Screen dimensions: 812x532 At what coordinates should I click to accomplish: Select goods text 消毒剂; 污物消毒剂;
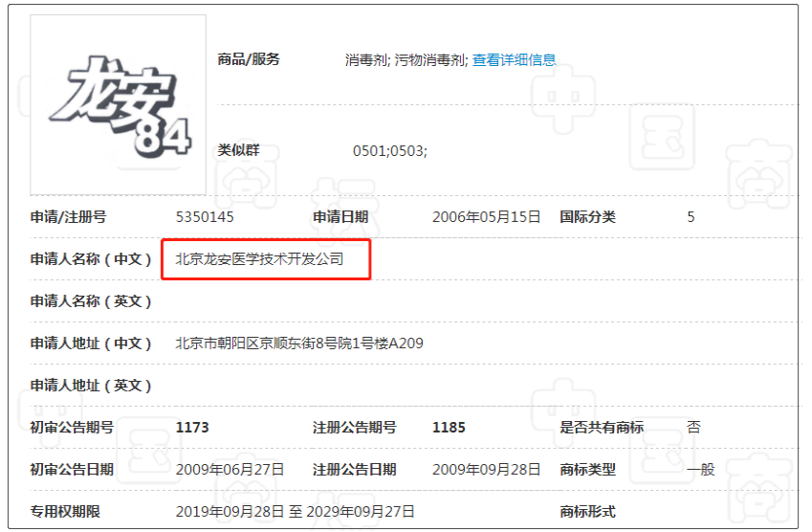pos(406,60)
